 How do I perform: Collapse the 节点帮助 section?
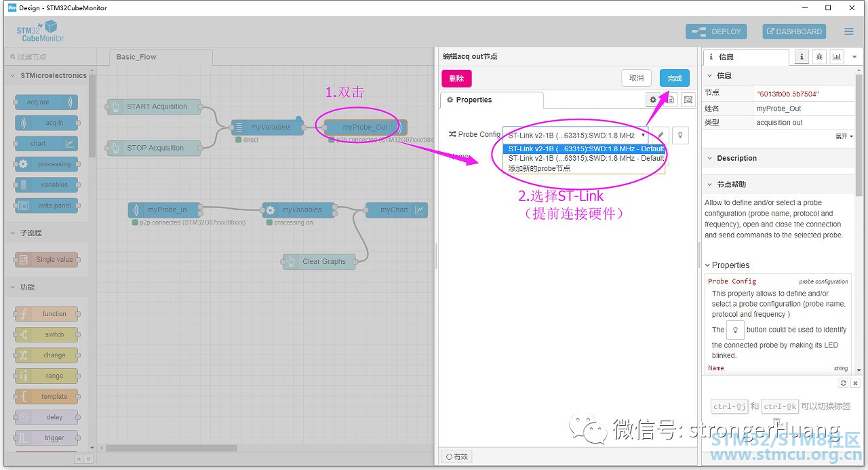point(778,184)
